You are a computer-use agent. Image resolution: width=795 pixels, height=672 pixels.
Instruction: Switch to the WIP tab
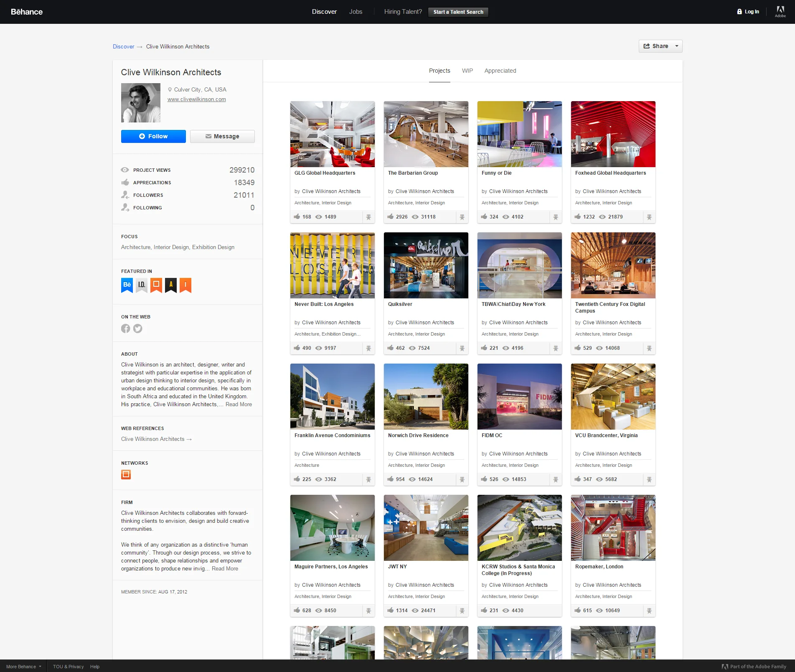pyautogui.click(x=467, y=71)
